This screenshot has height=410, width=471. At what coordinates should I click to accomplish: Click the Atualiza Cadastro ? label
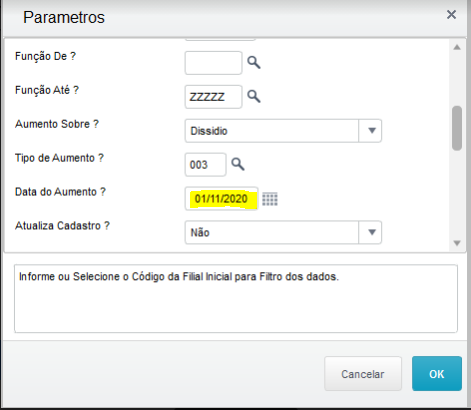[x=62, y=226]
